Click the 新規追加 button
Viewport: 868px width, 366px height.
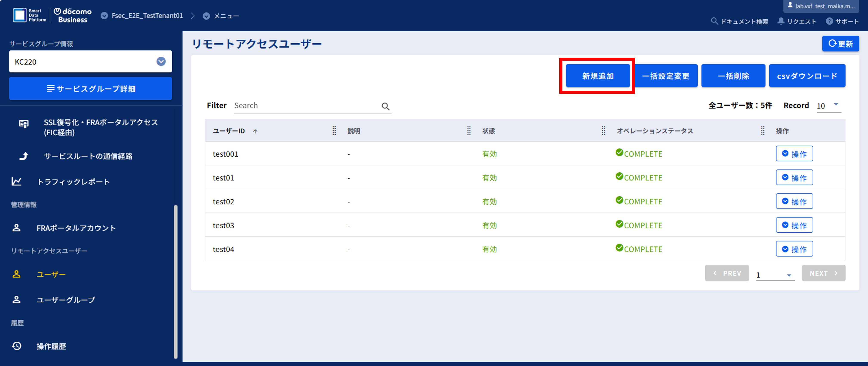[598, 76]
